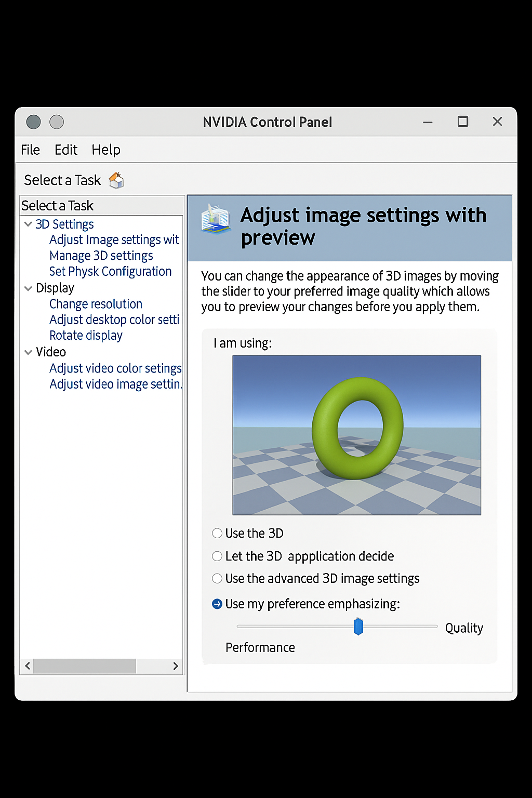This screenshot has height=798, width=532.
Task: Select the Use the 3D radio option
Action: (217, 533)
